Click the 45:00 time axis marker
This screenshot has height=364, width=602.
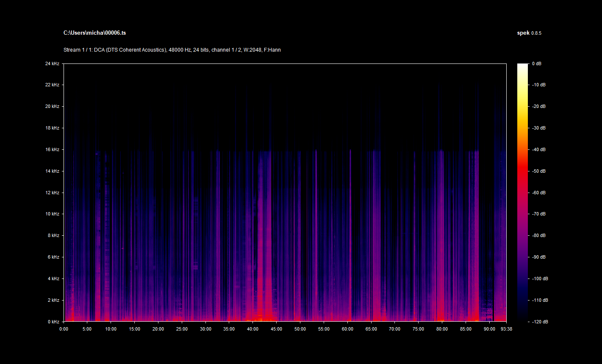tap(276, 328)
